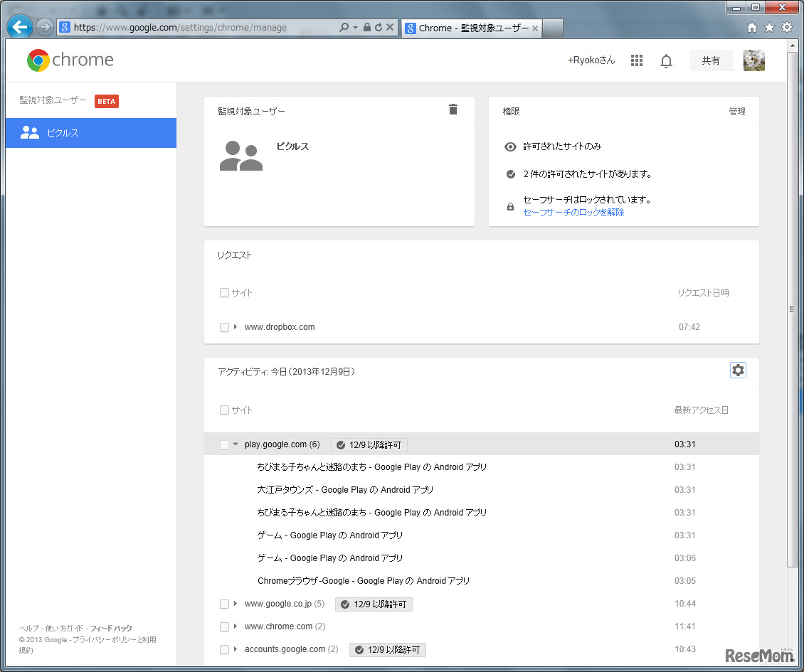Open the Google apps grid icon

[637, 61]
